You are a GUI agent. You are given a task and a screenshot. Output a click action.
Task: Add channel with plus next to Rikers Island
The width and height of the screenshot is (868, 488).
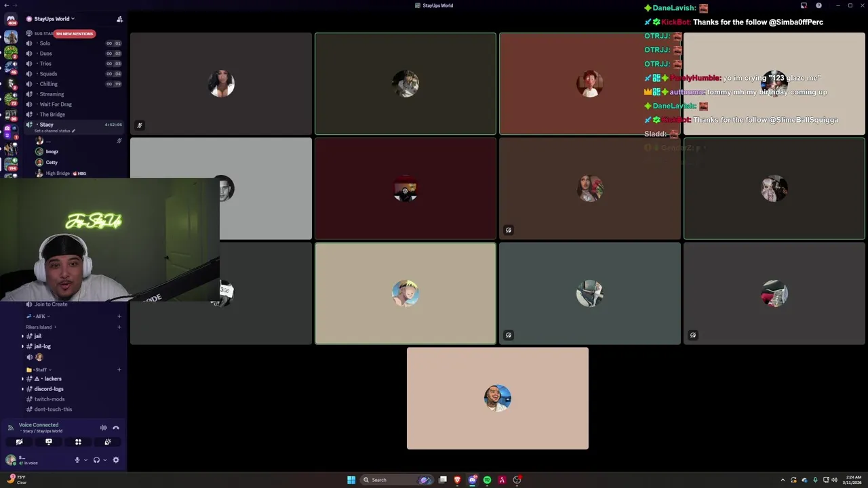(x=119, y=327)
